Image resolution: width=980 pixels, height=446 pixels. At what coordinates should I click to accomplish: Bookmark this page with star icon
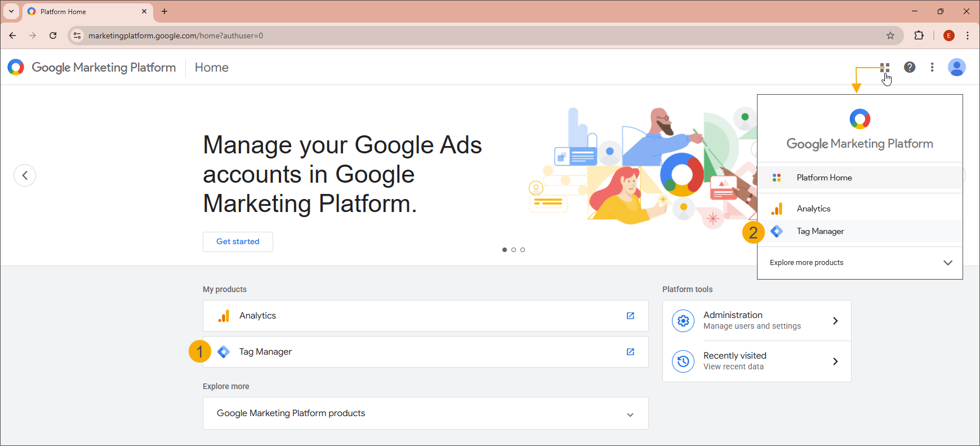[x=890, y=36]
